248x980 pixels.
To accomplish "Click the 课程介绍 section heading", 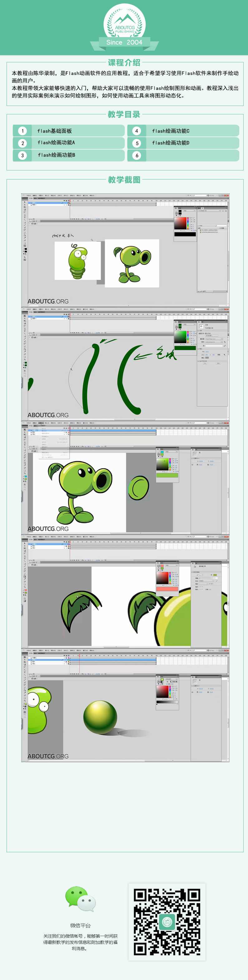I will pyautogui.click(x=124, y=63).
